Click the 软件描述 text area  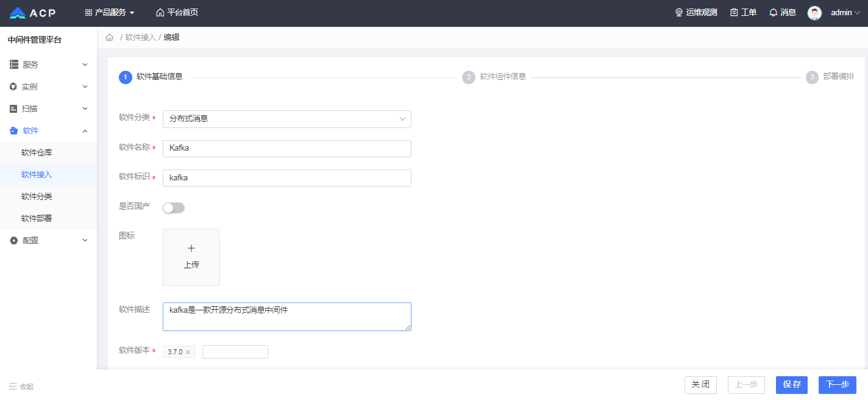click(x=287, y=316)
